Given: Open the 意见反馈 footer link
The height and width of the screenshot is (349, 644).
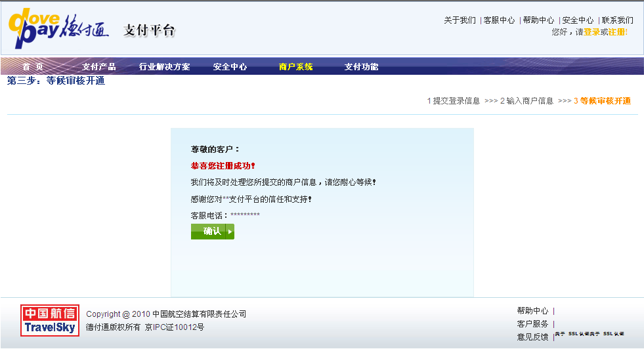Looking at the screenshot, I should (x=532, y=337).
